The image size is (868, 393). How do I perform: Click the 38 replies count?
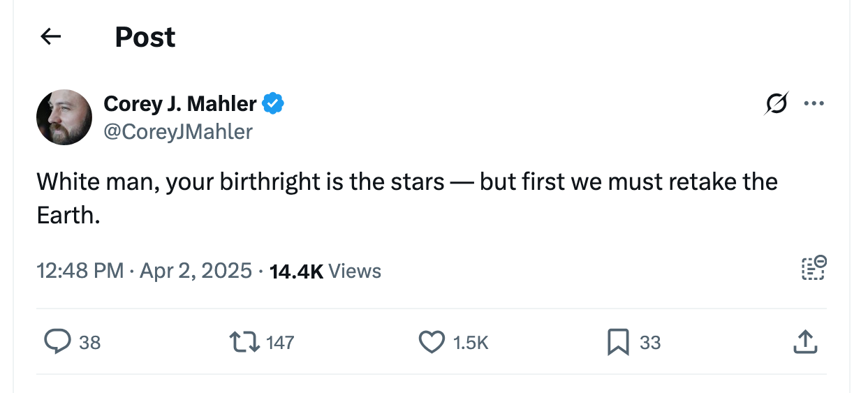click(89, 343)
